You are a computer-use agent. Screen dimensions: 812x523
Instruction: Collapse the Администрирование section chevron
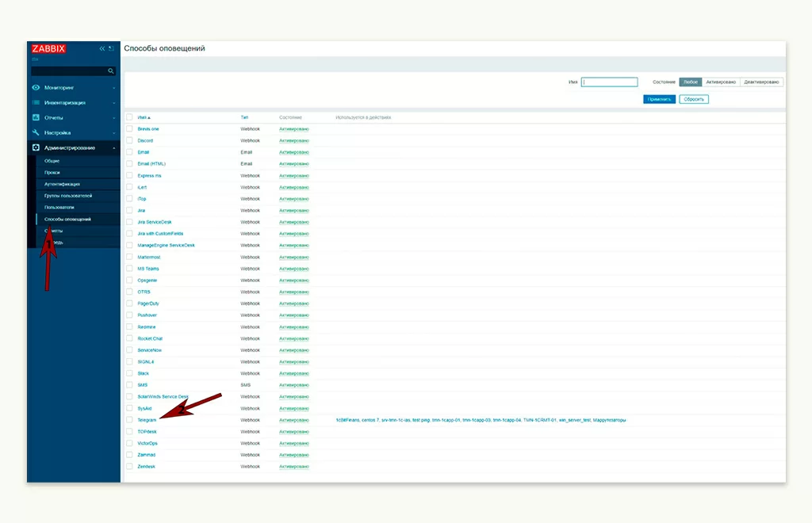pyautogui.click(x=113, y=148)
